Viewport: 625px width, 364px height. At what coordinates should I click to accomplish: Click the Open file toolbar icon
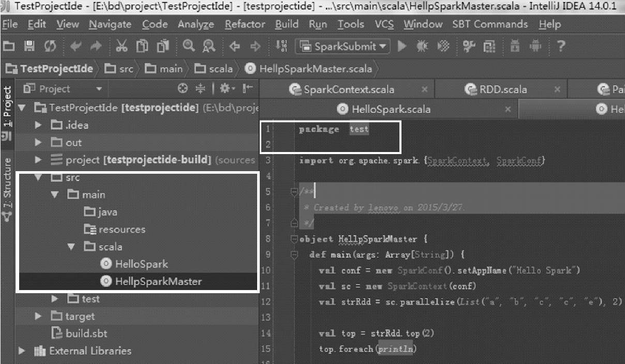click(x=9, y=47)
